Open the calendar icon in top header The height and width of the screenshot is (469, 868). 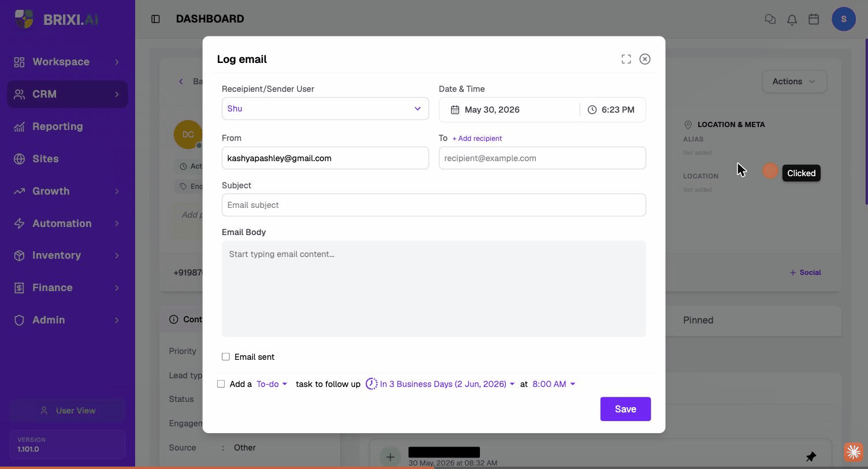tap(814, 19)
